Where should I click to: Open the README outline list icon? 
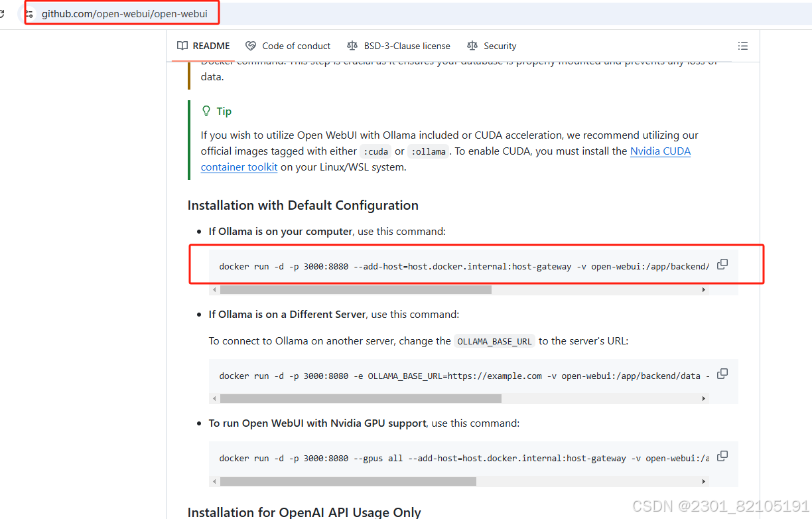click(743, 46)
